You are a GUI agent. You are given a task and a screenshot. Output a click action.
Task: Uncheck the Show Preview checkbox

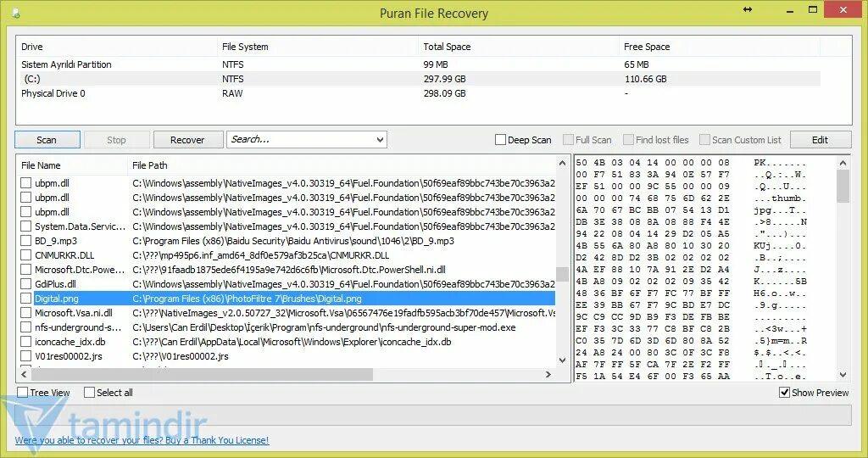(x=784, y=392)
